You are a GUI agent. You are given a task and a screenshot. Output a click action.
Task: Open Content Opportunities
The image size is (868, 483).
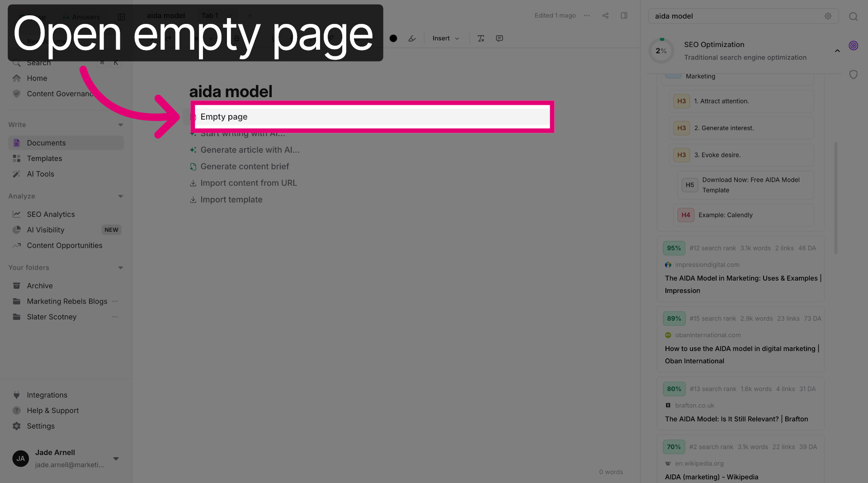click(66, 245)
